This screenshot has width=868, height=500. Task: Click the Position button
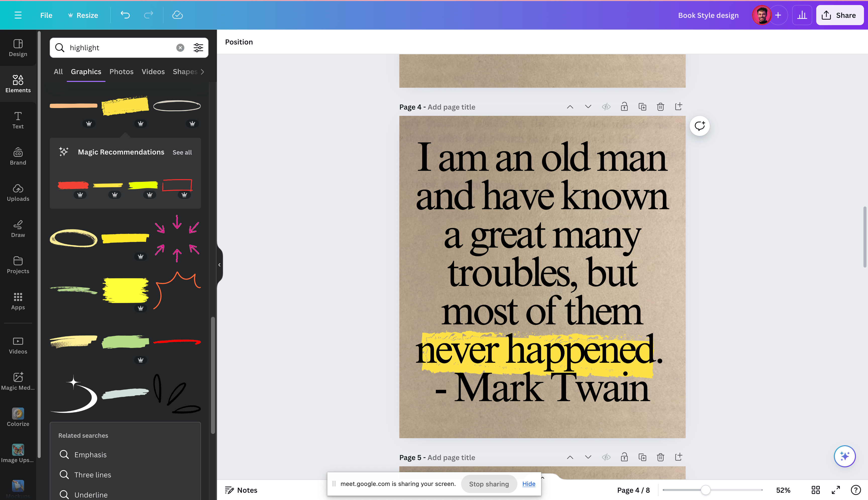239,42
